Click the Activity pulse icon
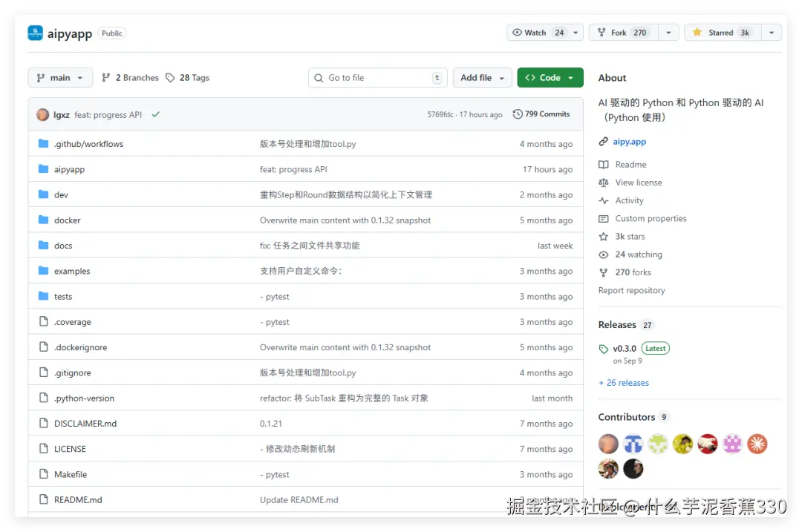 click(604, 200)
